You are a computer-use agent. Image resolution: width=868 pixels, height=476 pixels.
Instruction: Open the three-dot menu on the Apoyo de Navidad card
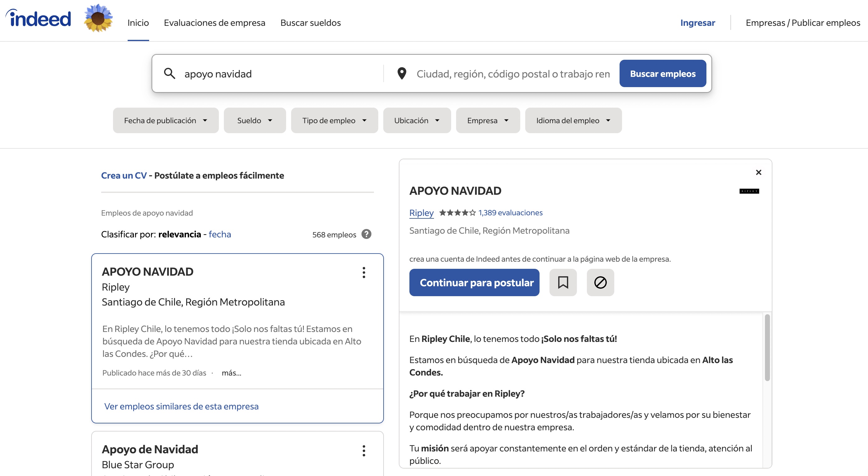[x=364, y=450]
